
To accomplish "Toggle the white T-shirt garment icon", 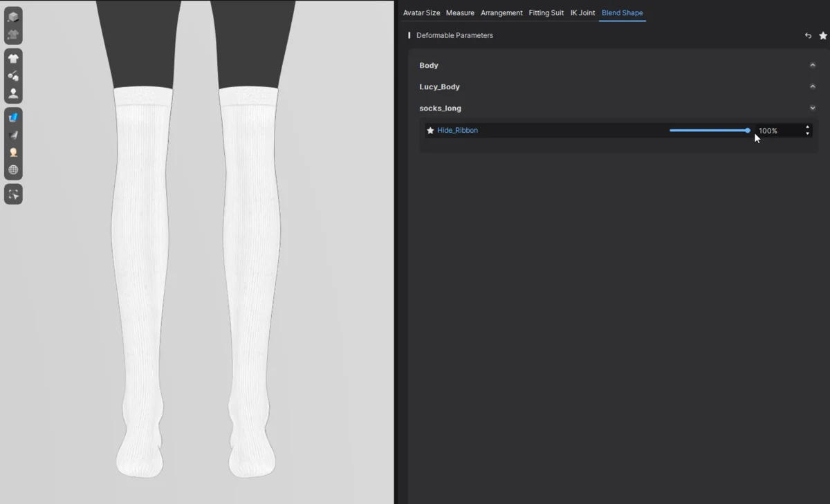I will click(x=13, y=59).
